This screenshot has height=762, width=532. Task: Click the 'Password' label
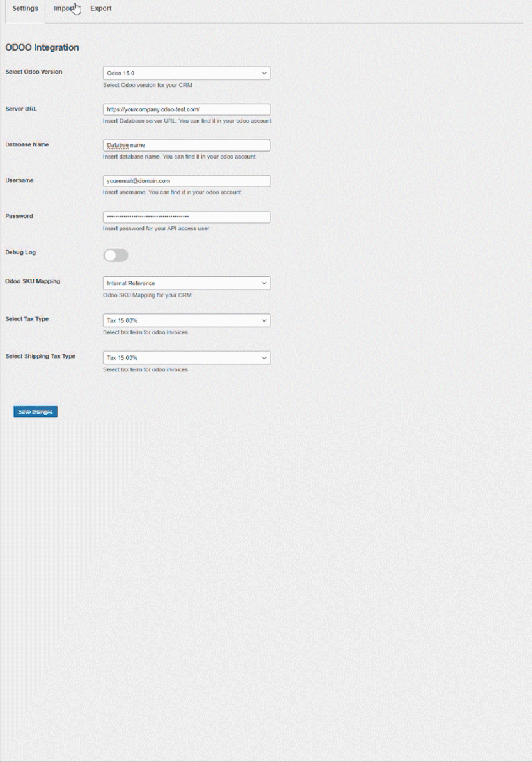(x=19, y=216)
